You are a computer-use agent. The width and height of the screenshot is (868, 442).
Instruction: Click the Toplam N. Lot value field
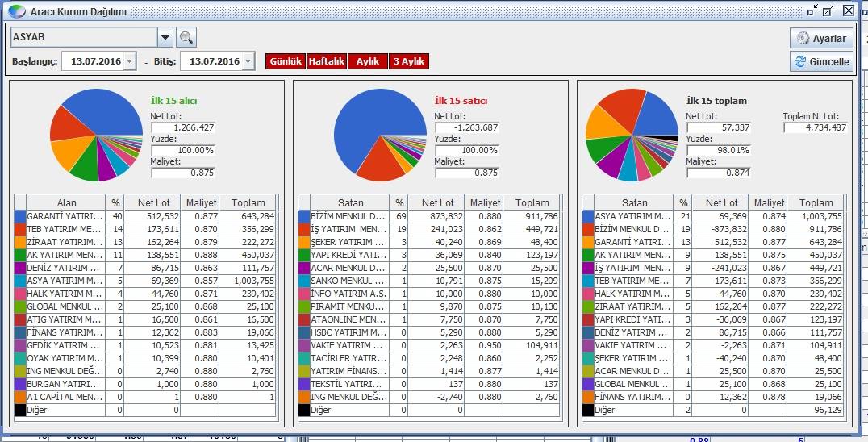(x=815, y=127)
